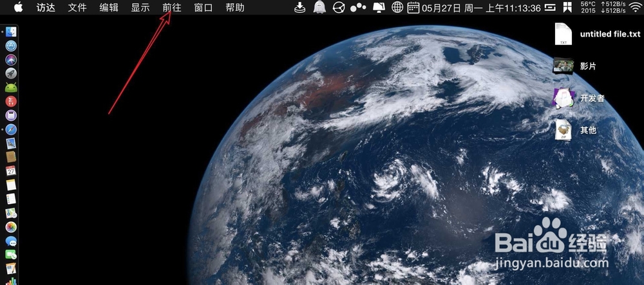The height and width of the screenshot is (285, 644).
Task: Click the calendar icon in menu bar
Action: pyautogui.click(x=413, y=7)
